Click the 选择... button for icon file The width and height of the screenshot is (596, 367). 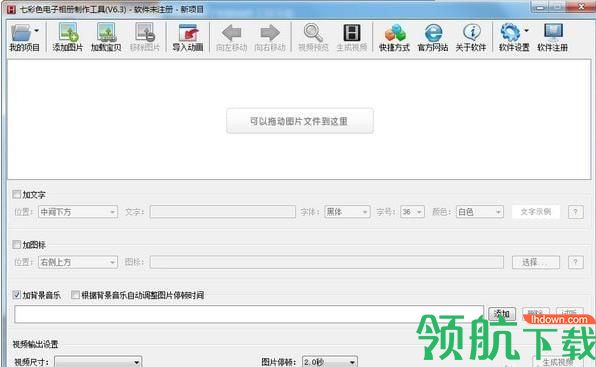click(536, 262)
